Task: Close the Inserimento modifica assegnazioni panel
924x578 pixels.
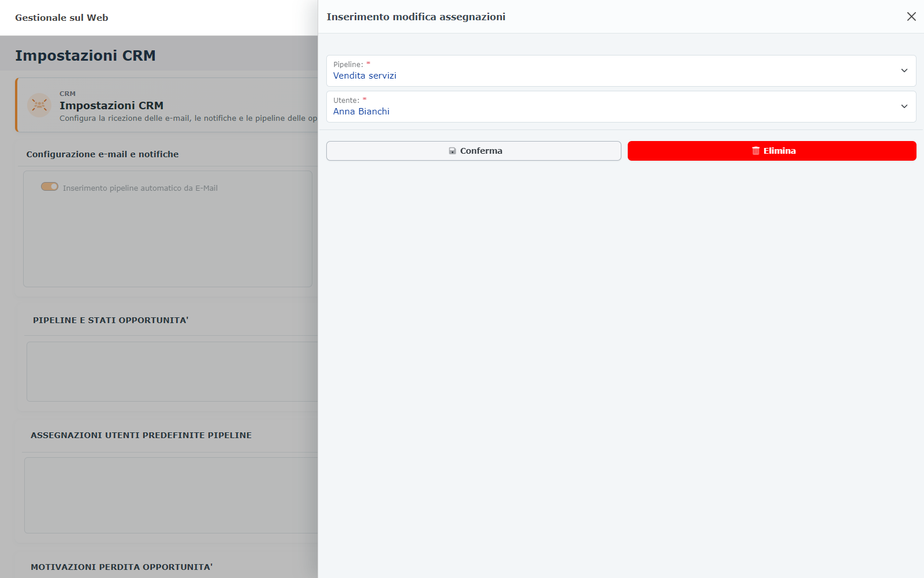Action: [x=911, y=17]
